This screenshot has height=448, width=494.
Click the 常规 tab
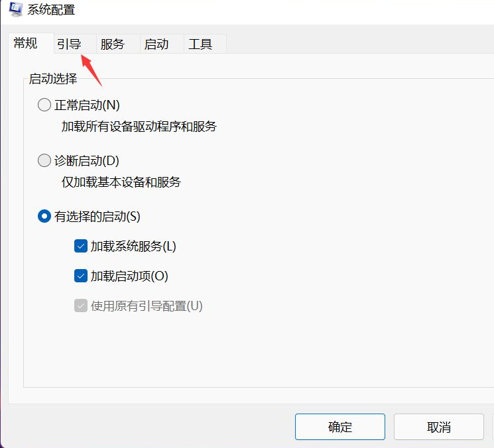point(26,44)
